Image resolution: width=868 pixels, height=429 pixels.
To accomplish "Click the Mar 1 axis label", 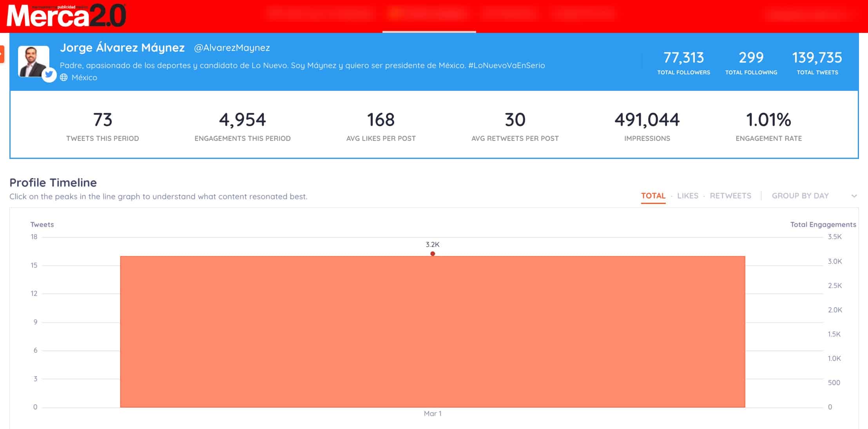I will (433, 414).
